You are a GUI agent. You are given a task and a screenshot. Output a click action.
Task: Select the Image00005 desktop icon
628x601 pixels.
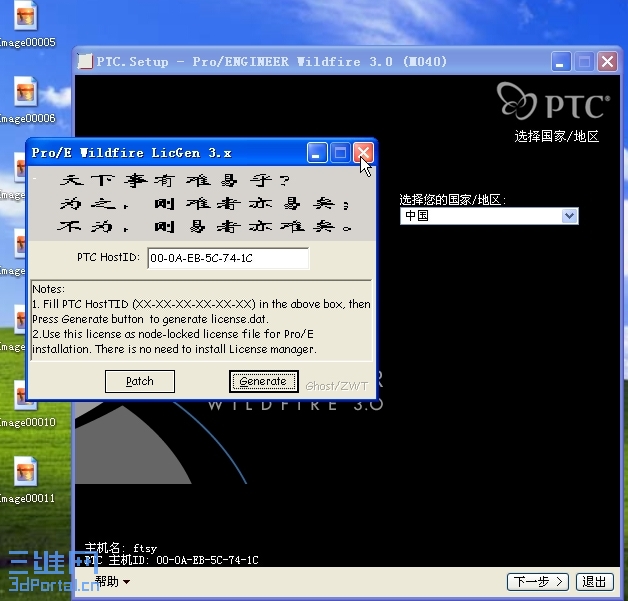tap(26, 24)
